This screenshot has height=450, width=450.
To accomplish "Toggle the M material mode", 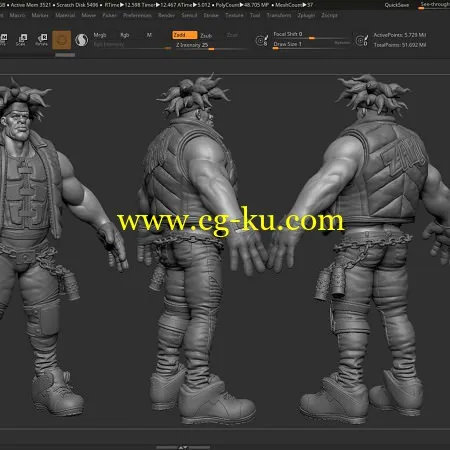I will (149, 35).
